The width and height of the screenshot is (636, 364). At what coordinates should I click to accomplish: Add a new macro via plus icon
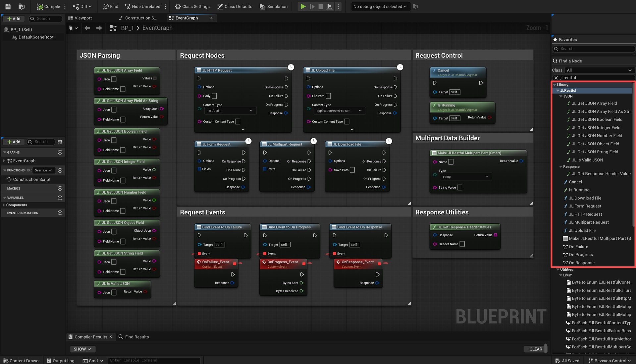pos(60,188)
